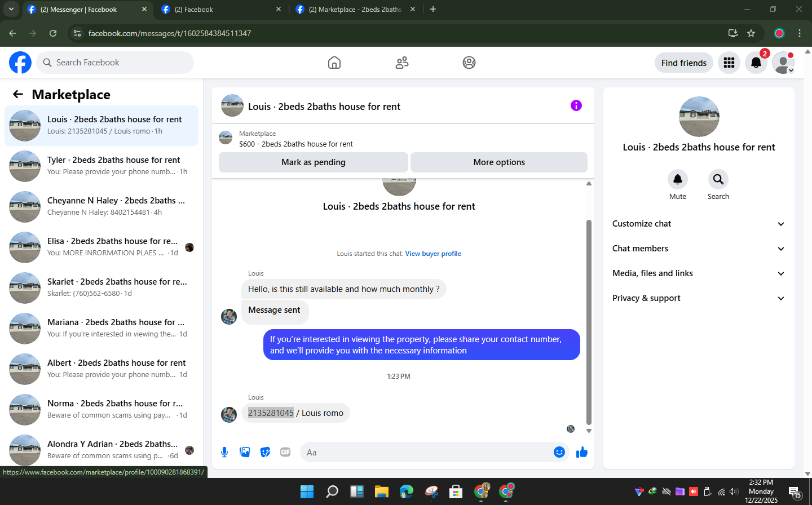Open the Home feed icon
Image resolution: width=812 pixels, height=505 pixels.
(334, 63)
